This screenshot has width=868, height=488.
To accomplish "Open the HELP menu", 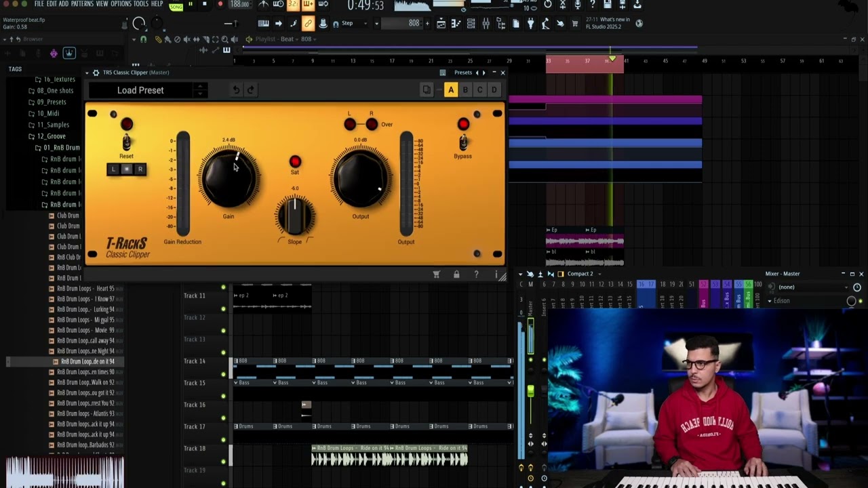I will pyautogui.click(x=157, y=4).
